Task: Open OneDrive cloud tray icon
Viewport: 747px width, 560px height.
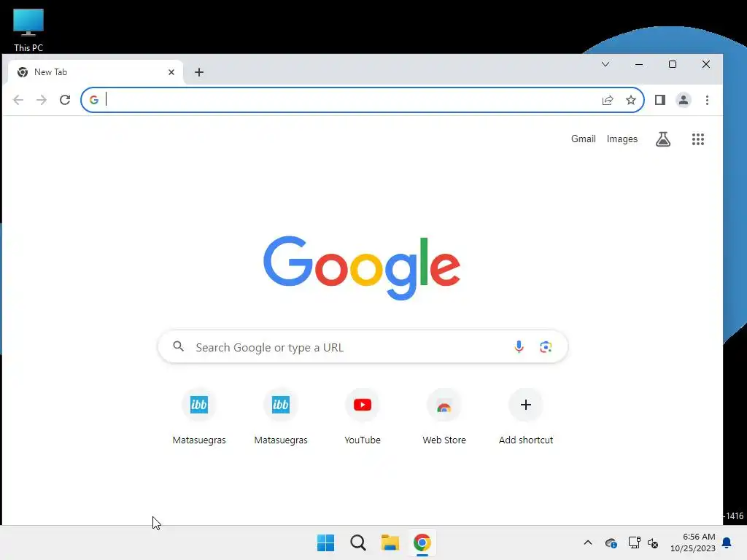Action: 611,542
